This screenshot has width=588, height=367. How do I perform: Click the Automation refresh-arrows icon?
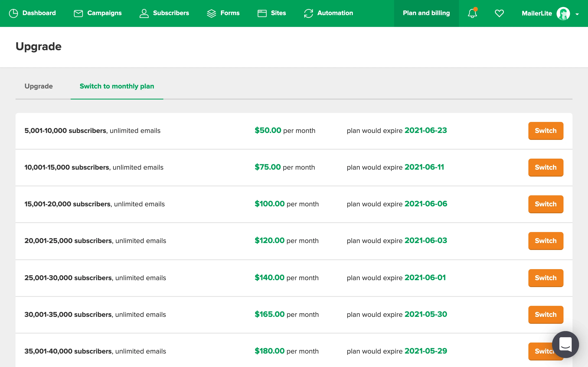tap(308, 13)
